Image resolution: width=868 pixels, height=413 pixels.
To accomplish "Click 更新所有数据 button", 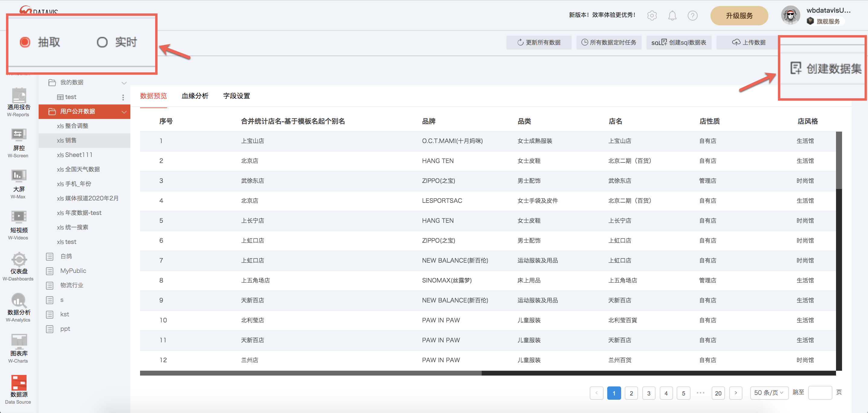I will click(x=538, y=43).
